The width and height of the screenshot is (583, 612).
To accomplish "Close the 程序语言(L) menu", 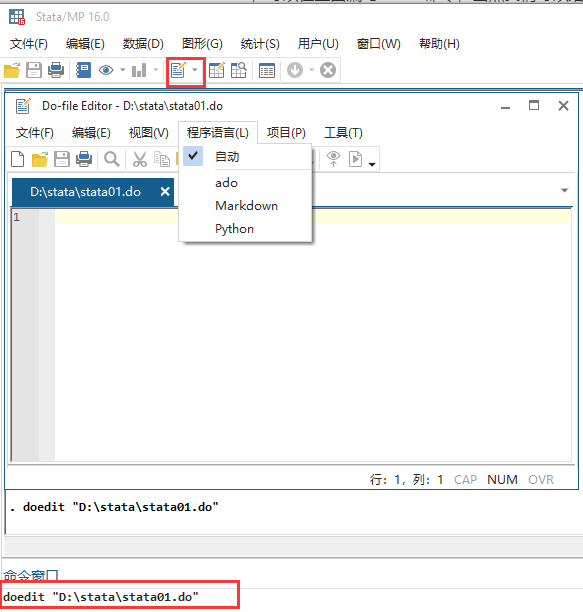I will 218,133.
